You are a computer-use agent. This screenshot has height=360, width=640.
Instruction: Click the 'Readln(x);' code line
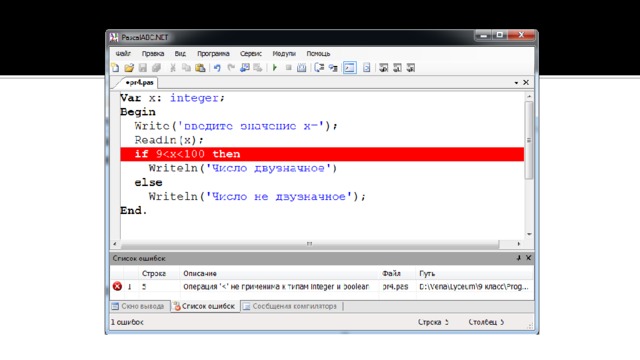169,140
